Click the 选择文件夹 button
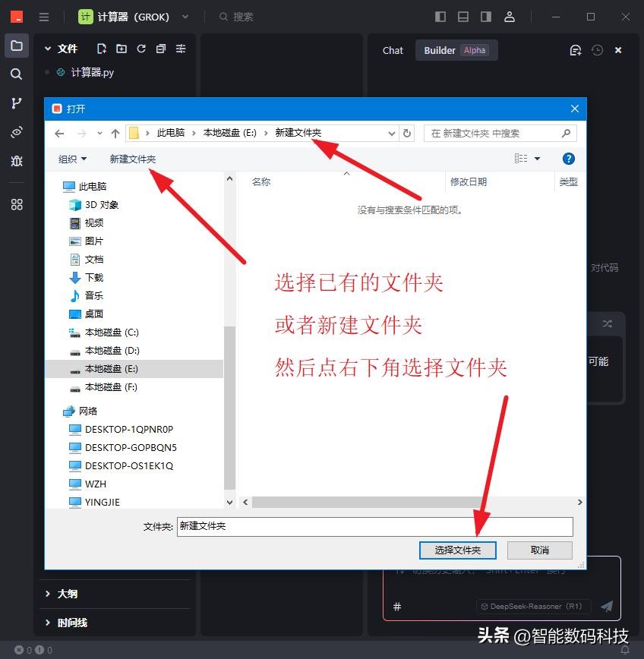This screenshot has height=659, width=644. tap(457, 550)
